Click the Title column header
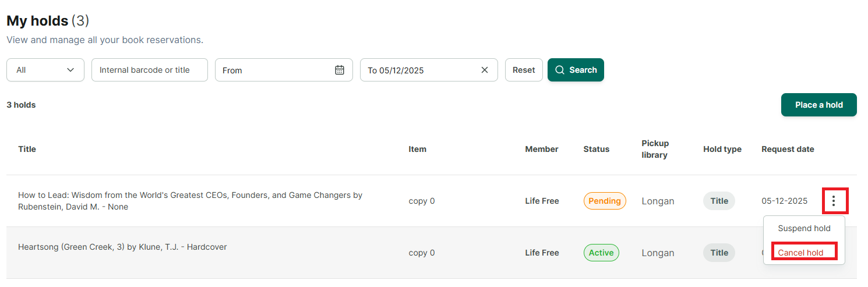The height and width of the screenshot is (287, 868). 27,149
